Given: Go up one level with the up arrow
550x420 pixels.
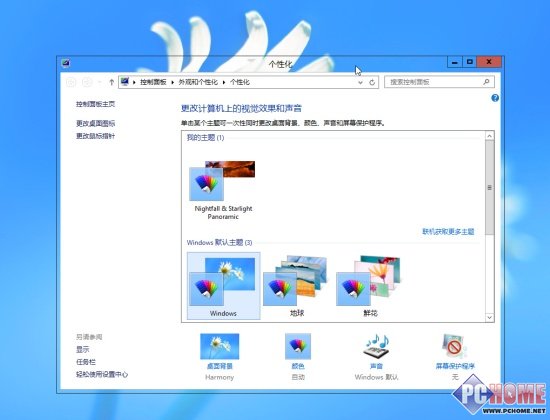Looking at the screenshot, I should click(x=111, y=82).
